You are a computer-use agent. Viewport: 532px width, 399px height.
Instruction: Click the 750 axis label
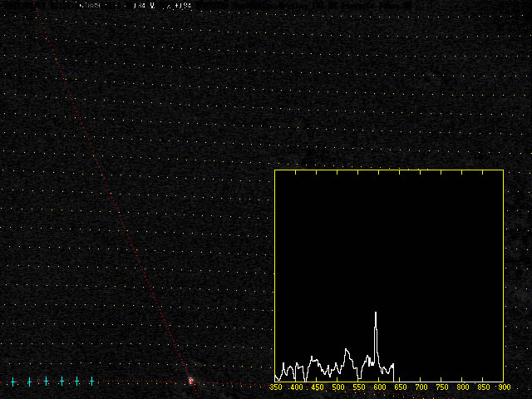(441, 387)
